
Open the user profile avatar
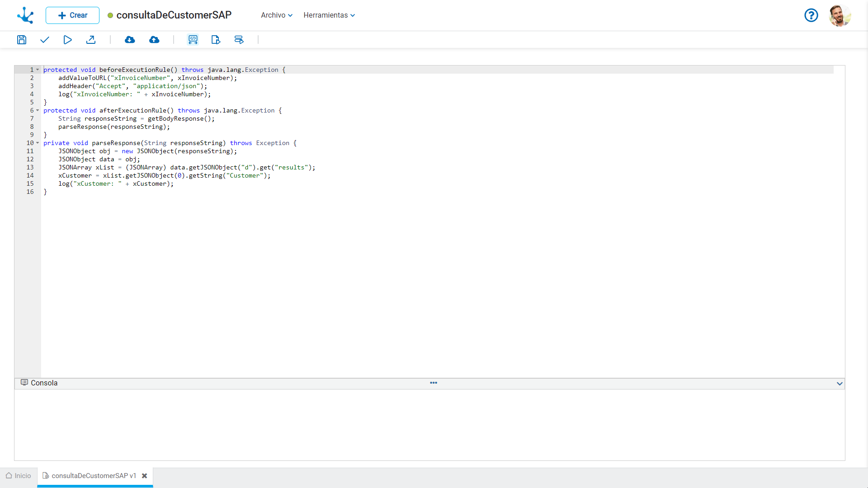click(840, 15)
